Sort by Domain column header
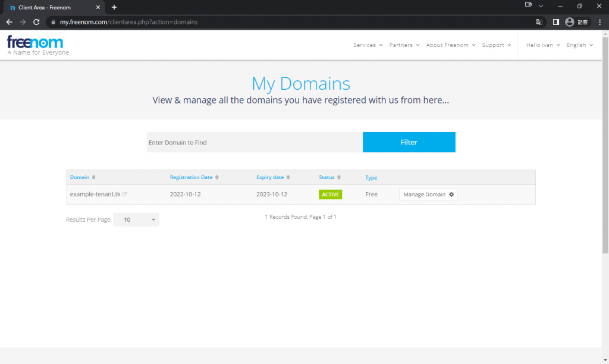Viewport: 609px width, 364px height. pos(80,177)
